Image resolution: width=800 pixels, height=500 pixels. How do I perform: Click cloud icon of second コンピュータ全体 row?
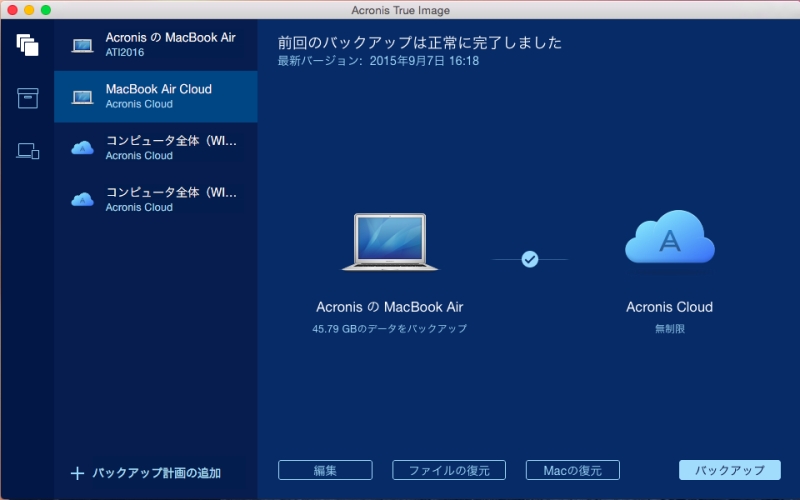coord(82,199)
